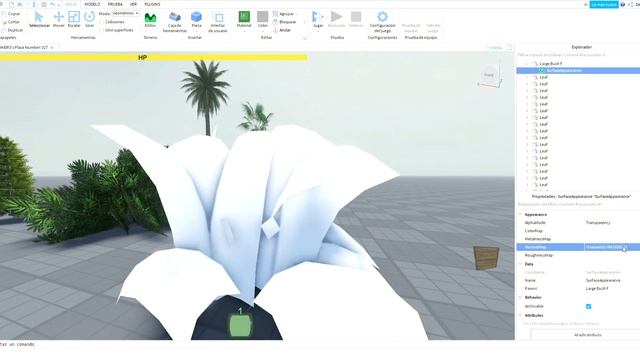Click Agrupar group icon
Image resolution: width=640 pixels, height=360 pixels.
click(x=276, y=14)
